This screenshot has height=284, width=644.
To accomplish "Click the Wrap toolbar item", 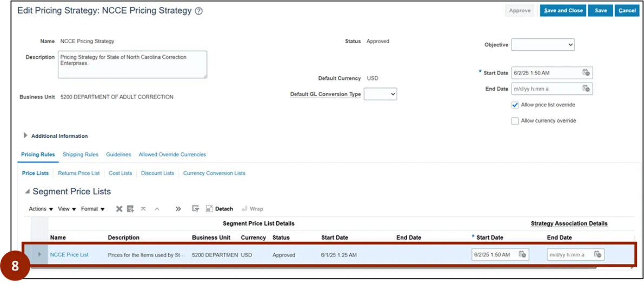I will (253, 209).
